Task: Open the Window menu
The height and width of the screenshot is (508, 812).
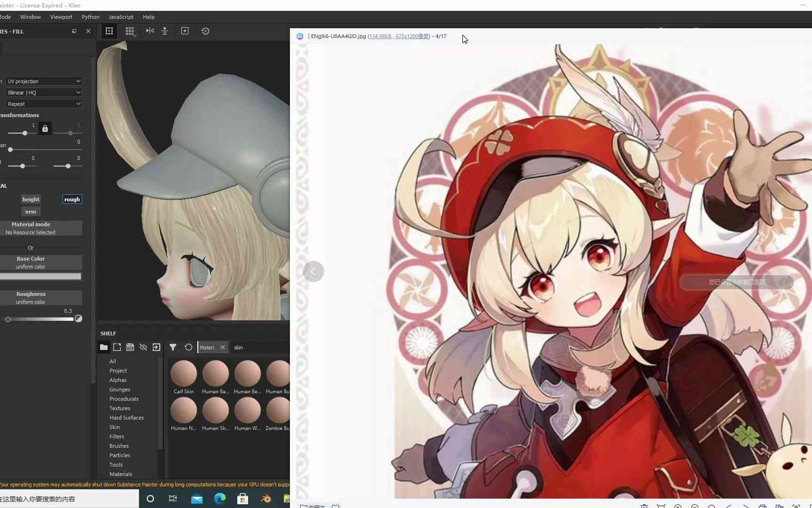Action: 31,17
